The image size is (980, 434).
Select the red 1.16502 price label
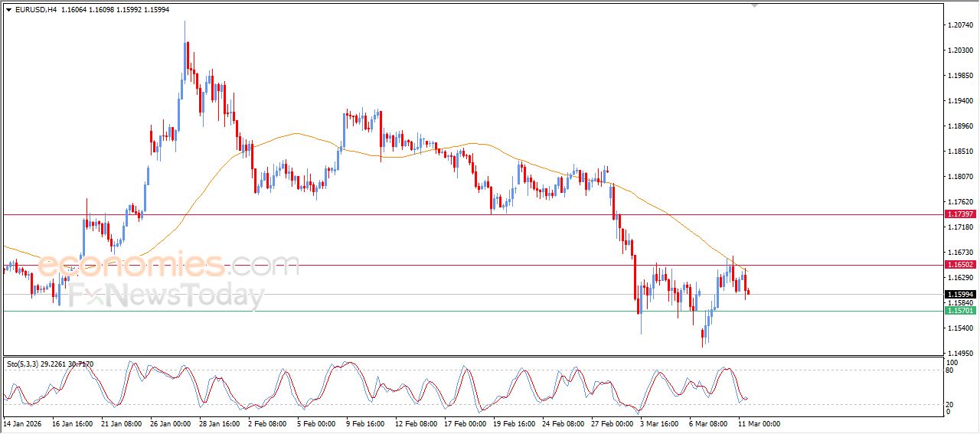tap(960, 265)
